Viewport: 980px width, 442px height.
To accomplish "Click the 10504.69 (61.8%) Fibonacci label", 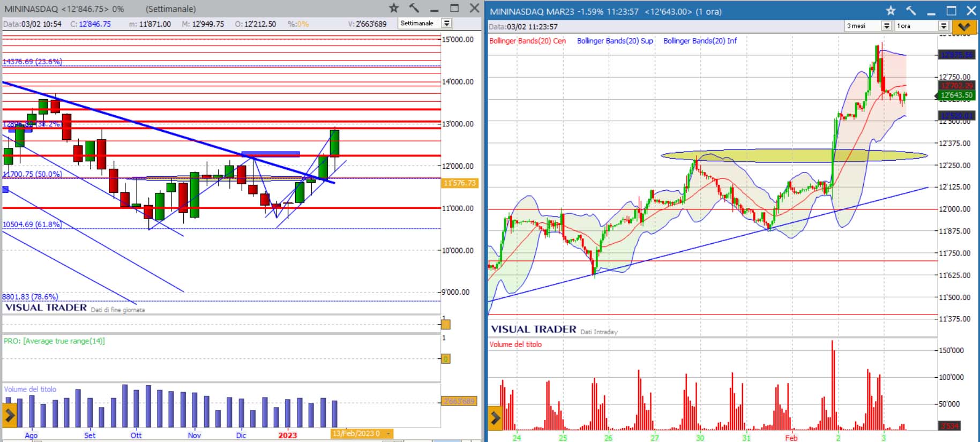I will pos(32,224).
